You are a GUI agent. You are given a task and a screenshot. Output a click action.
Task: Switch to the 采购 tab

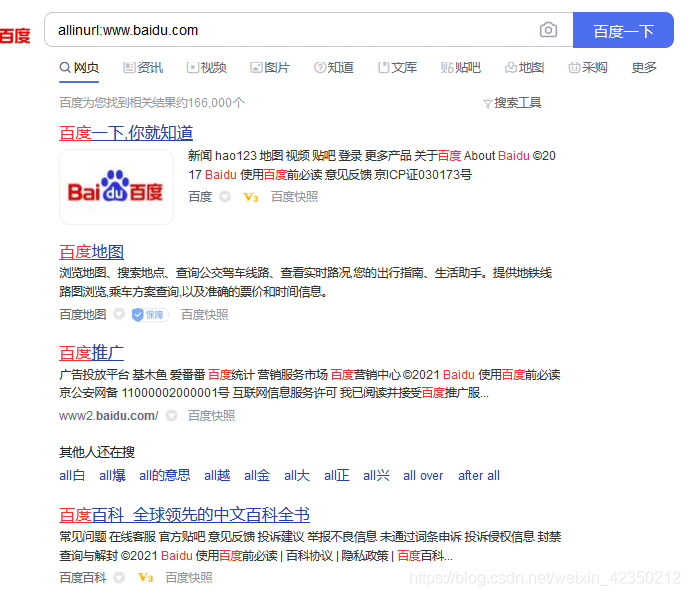(588, 68)
